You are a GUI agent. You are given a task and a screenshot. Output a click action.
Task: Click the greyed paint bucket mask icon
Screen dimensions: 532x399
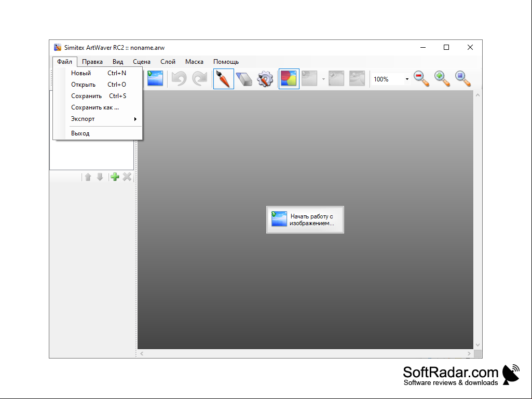point(336,78)
